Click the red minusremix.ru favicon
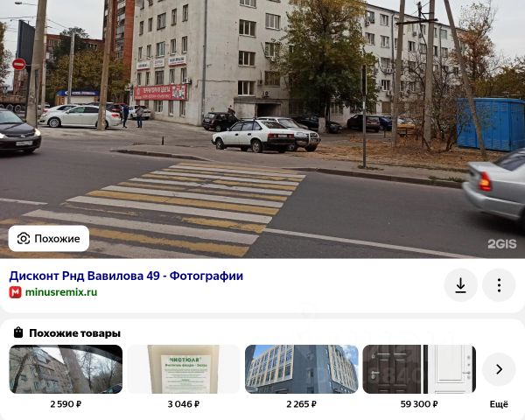This screenshot has width=525, height=420. click(x=15, y=292)
